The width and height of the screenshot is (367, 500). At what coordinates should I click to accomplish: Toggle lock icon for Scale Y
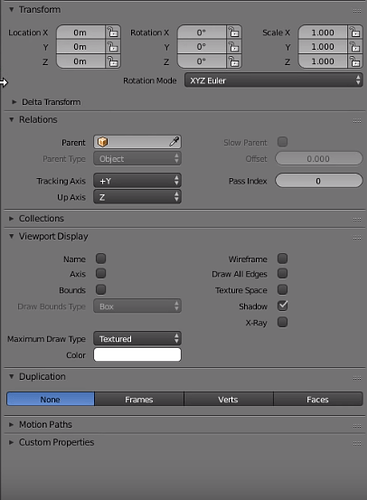pos(355,47)
